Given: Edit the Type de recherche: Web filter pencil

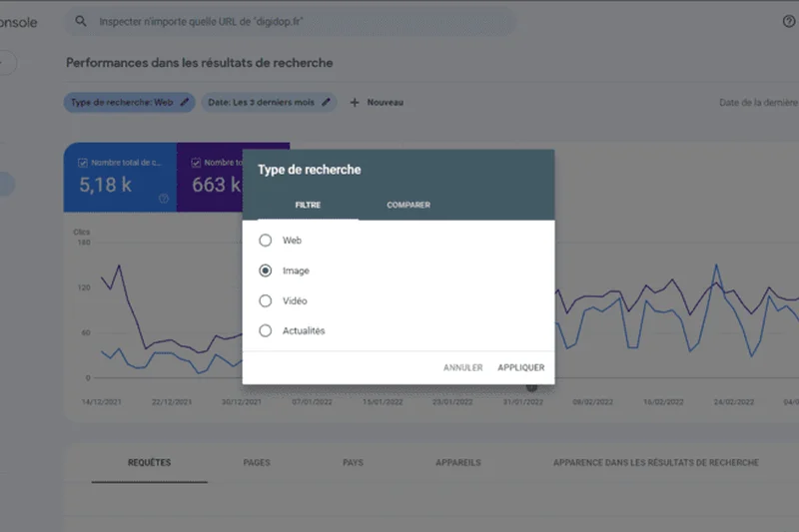Looking at the screenshot, I should [x=185, y=103].
